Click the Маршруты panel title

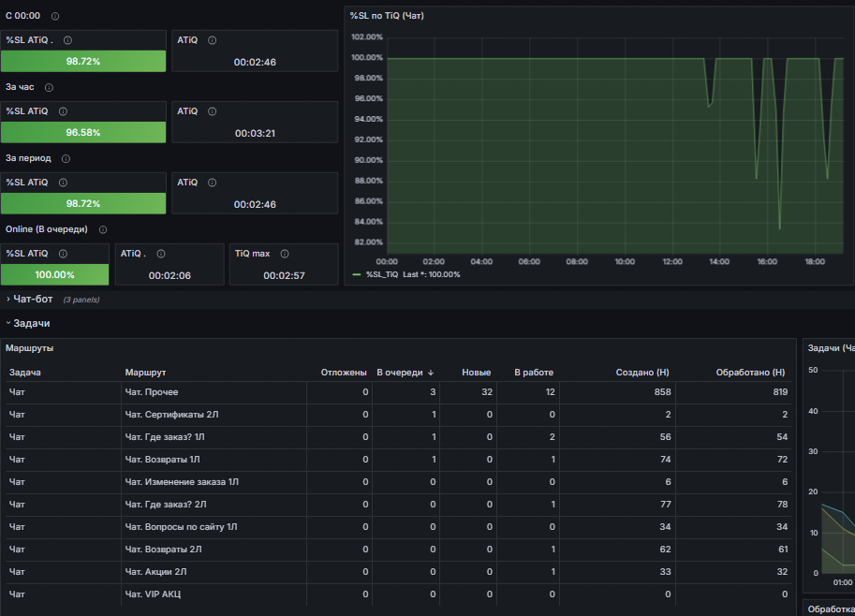click(x=29, y=348)
